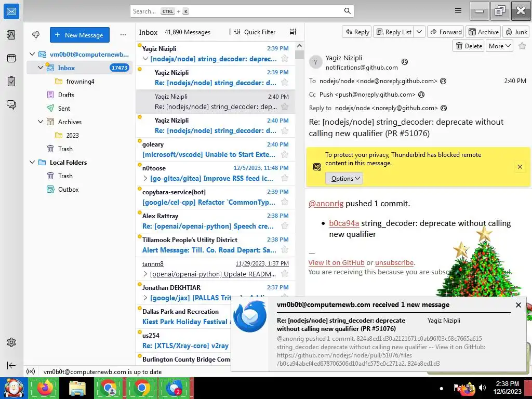Collapse Local Folders tree
Image resolution: width=532 pixels, height=399 pixels.
[32, 162]
